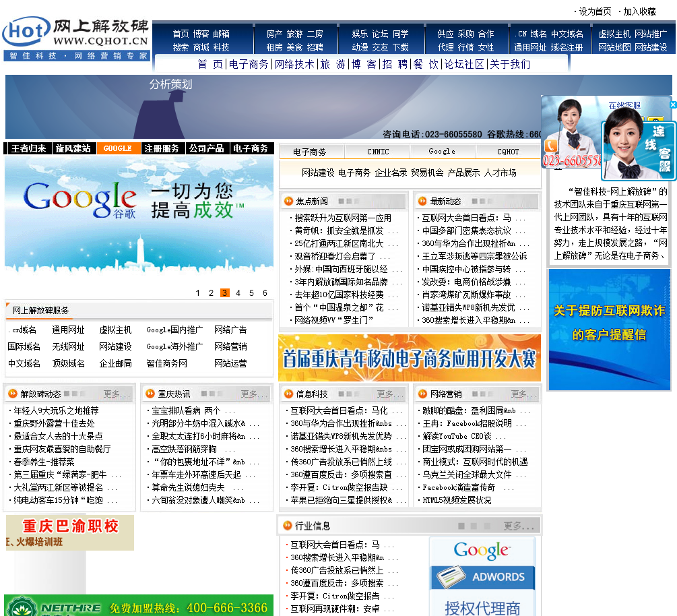Open the 重庆巴渝职校 advertisement

coord(70,532)
